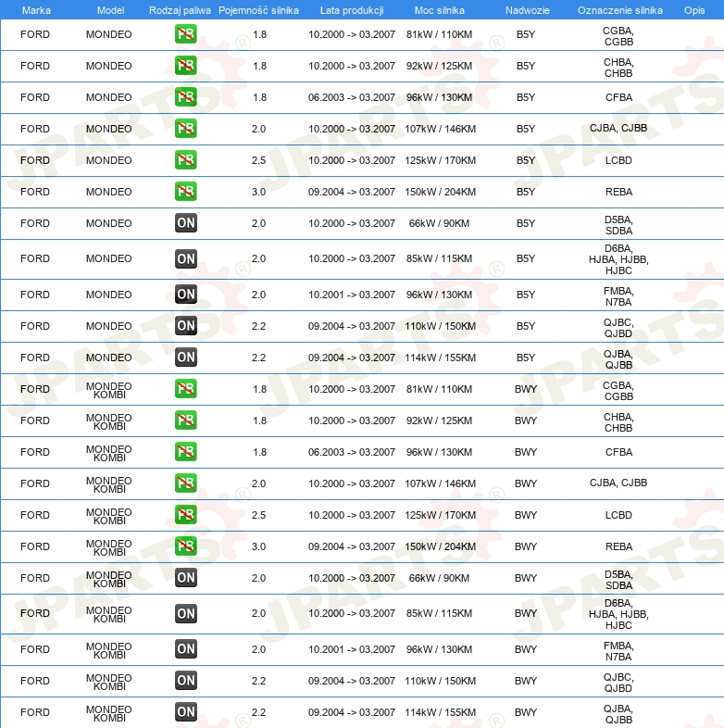Select MONDEO KOMBI model cell in 66kW row
The height and width of the screenshot is (728, 724).
pos(109,579)
